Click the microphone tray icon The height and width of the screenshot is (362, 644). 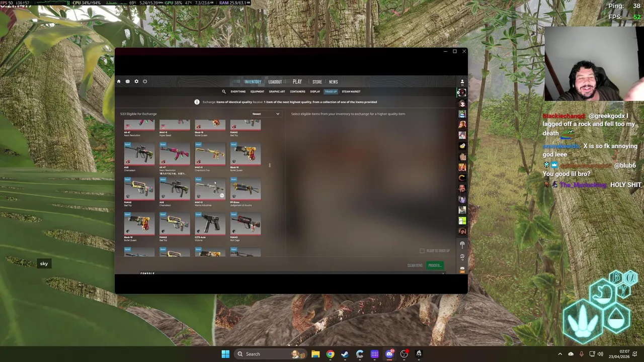click(582, 354)
